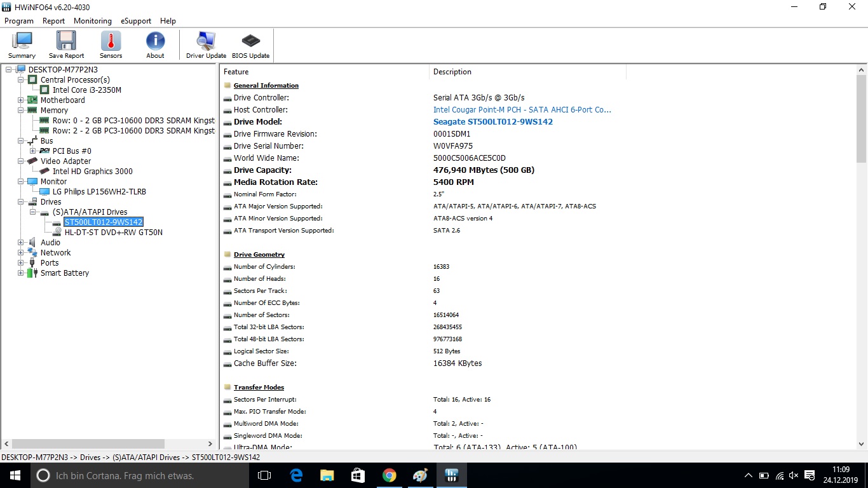Follow the Seagate ST500LT012-9WS142 model link

click(x=493, y=122)
